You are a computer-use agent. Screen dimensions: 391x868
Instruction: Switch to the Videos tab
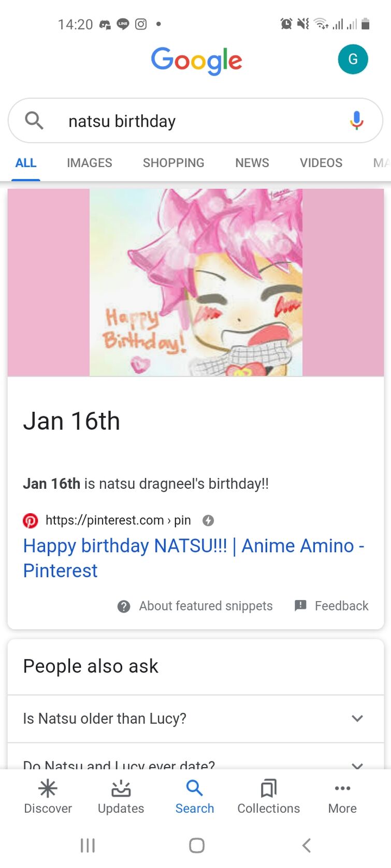point(321,163)
